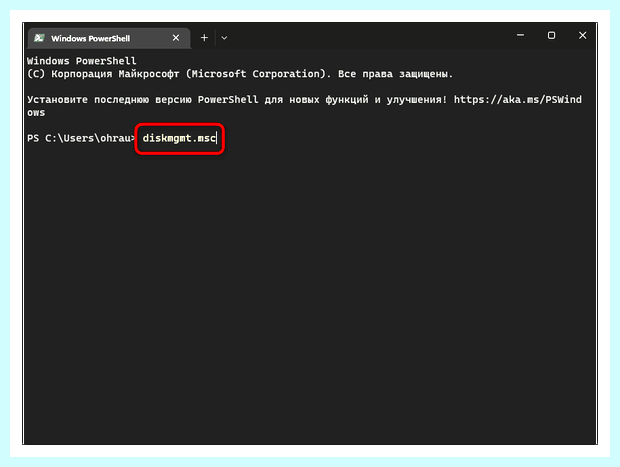Expand the new-tab profile dropdown arrow

point(224,38)
